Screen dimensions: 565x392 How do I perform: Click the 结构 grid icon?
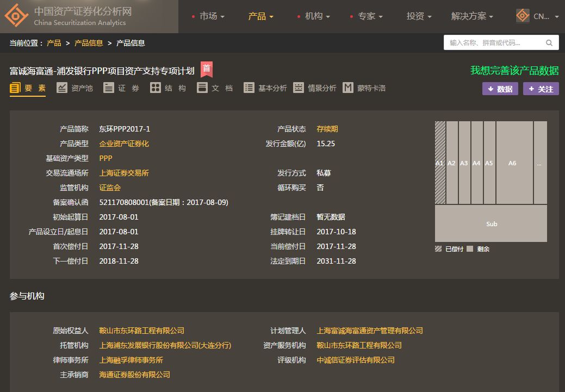tap(156, 88)
